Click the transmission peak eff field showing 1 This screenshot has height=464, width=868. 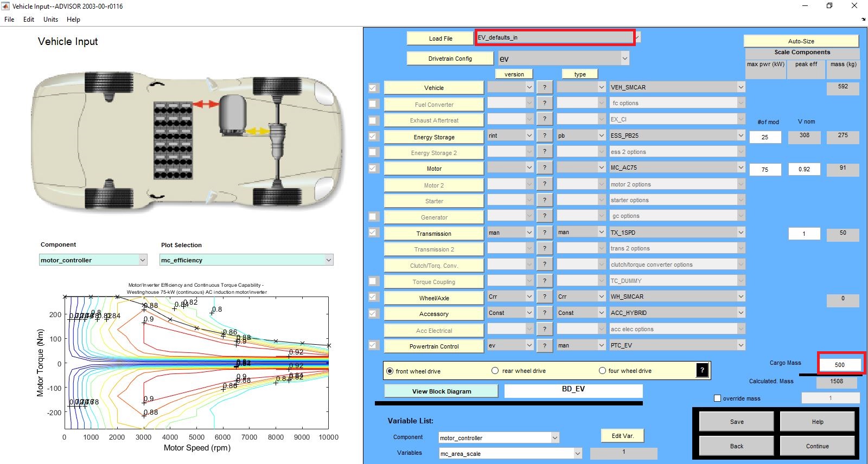pos(804,234)
